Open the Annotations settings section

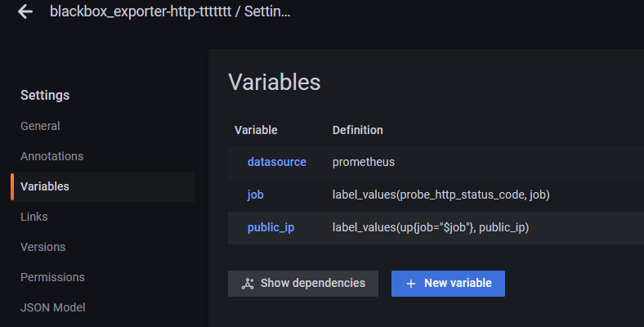click(51, 156)
